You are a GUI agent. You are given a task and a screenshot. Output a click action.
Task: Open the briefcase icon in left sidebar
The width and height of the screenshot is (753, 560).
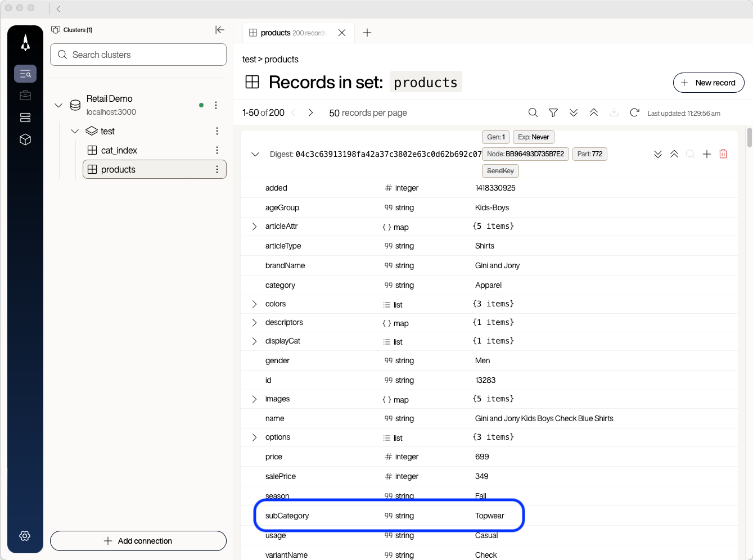tap(25, 96)
